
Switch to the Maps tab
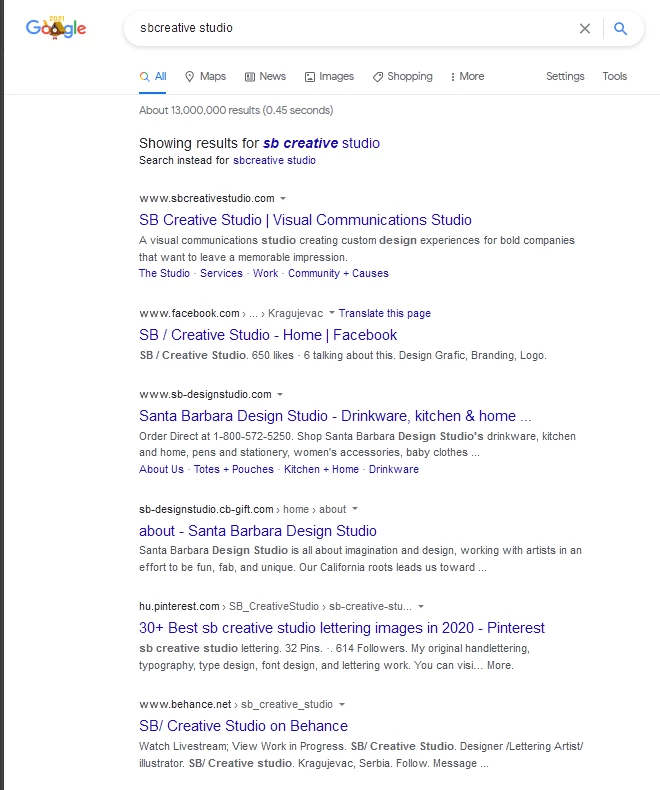206,77
